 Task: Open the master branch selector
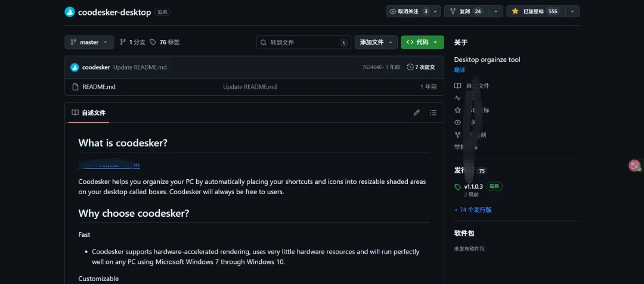pos(89,42)
